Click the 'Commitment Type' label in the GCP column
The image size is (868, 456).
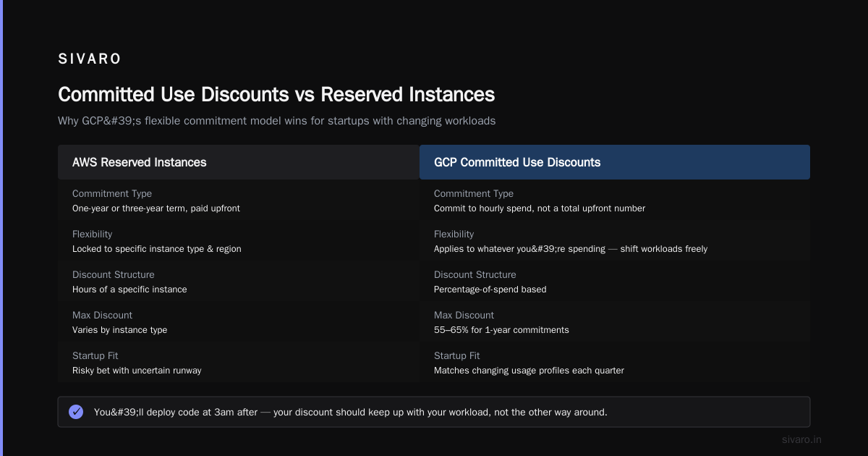click(x=474, y=194)
